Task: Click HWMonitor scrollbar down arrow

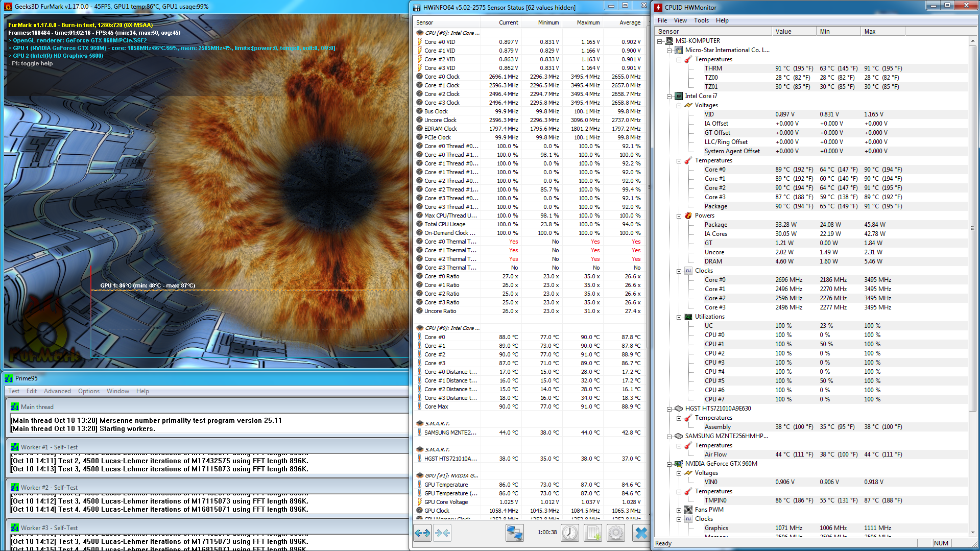Action: click(972, 532)
